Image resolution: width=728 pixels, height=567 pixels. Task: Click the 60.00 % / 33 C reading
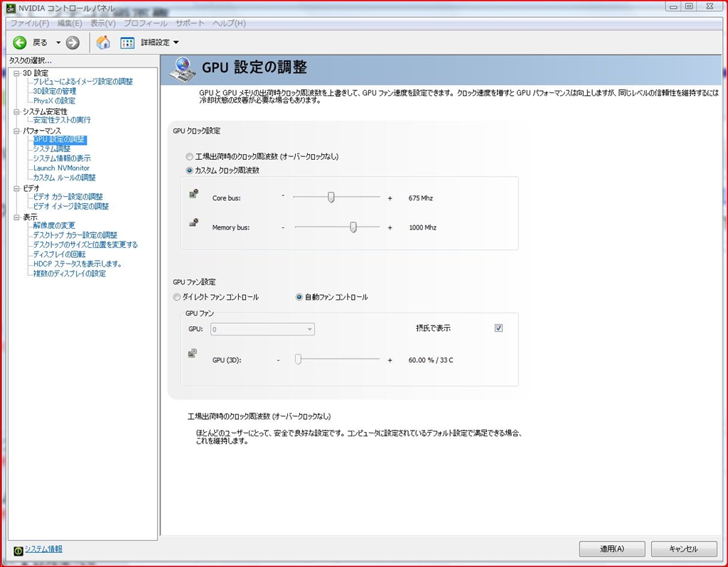pyautogui.click(x=431, y=360)
